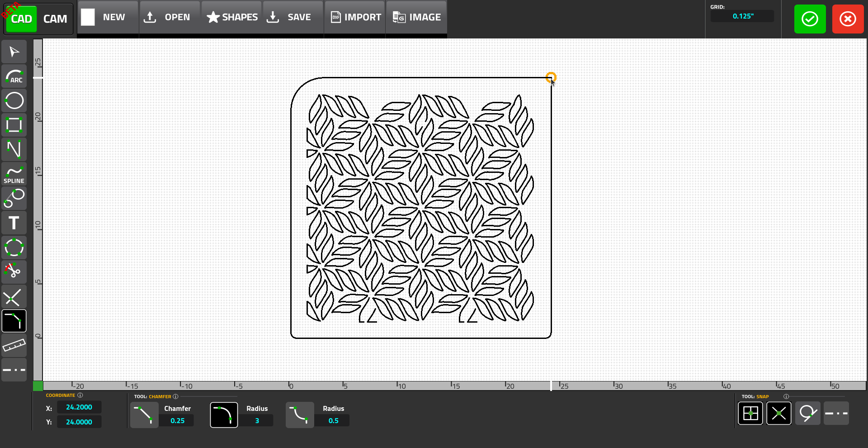Enable snap to curves

click(x=808, y=413)
